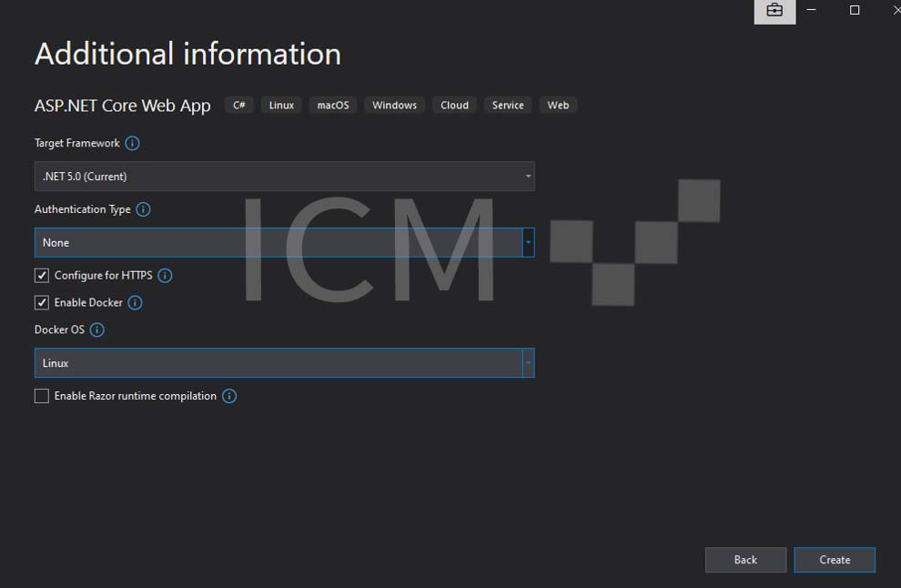Minimize the dialog window

(x=812, y=10)
